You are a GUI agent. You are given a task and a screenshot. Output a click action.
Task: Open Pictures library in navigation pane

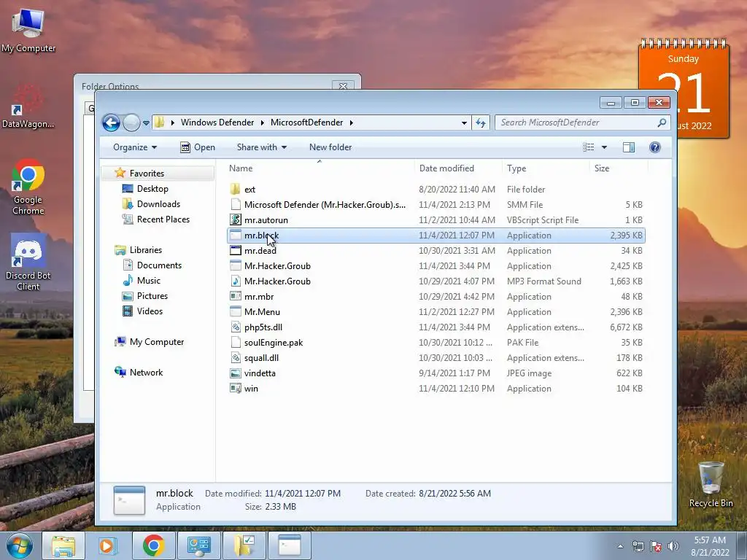(x=152, y=296)
